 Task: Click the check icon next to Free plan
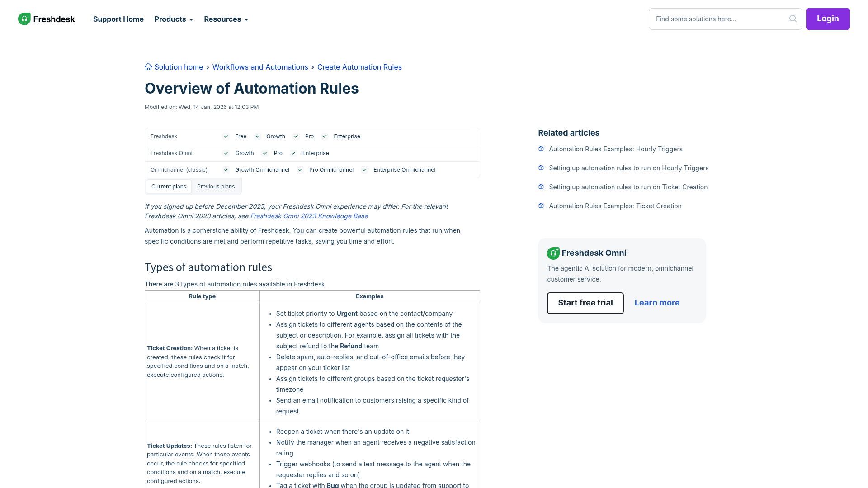click(x=226, y=136)
